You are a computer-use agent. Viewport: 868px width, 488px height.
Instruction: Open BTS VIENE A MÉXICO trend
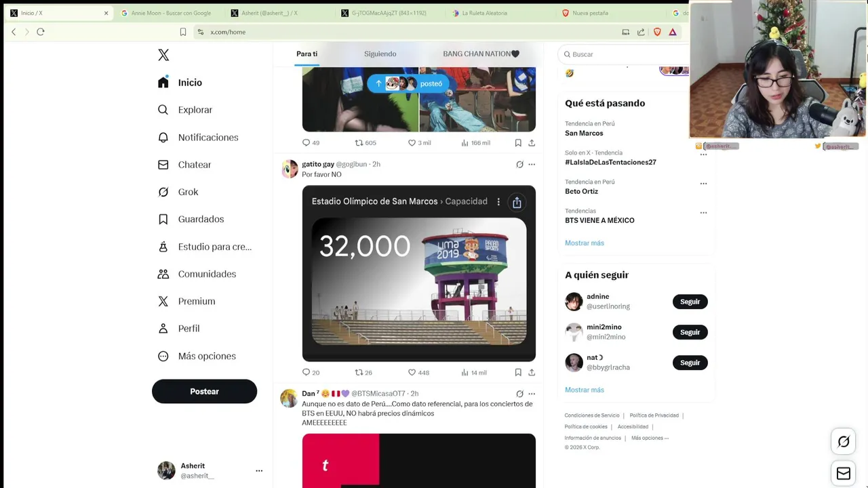pos(599,220)
